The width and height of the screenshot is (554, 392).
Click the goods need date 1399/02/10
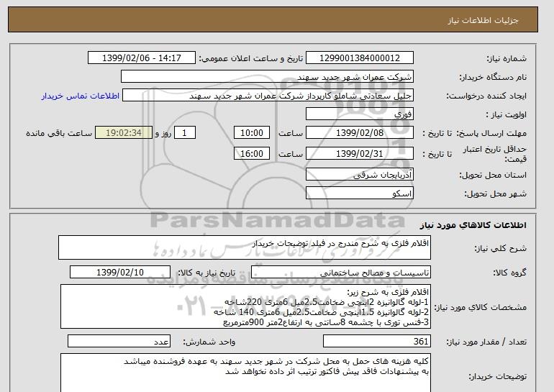(x=120, y=273)
